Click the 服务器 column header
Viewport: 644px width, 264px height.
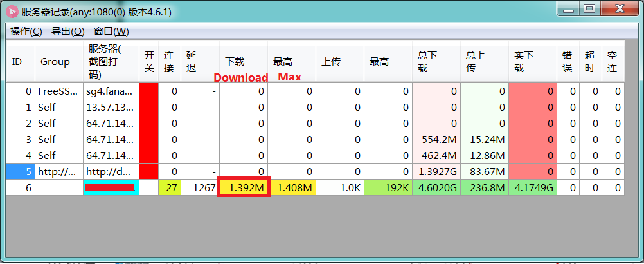coord(111,62)
